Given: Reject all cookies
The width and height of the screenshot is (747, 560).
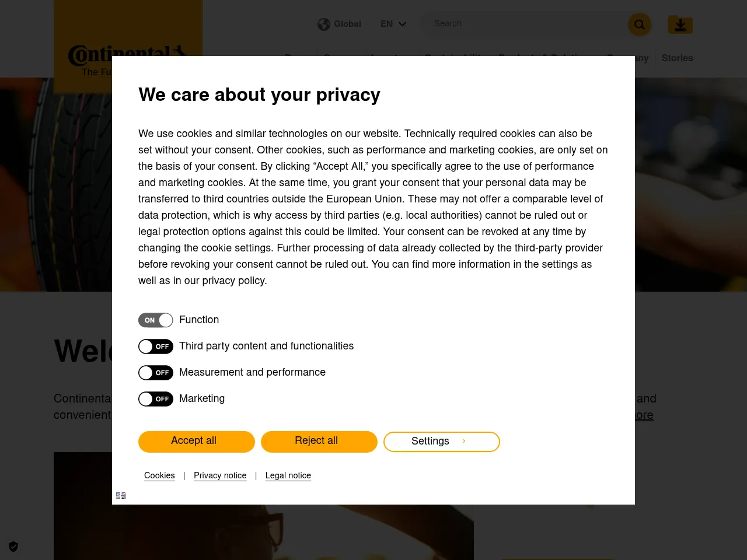Looking at the screenshot, I should click(319, 442).
